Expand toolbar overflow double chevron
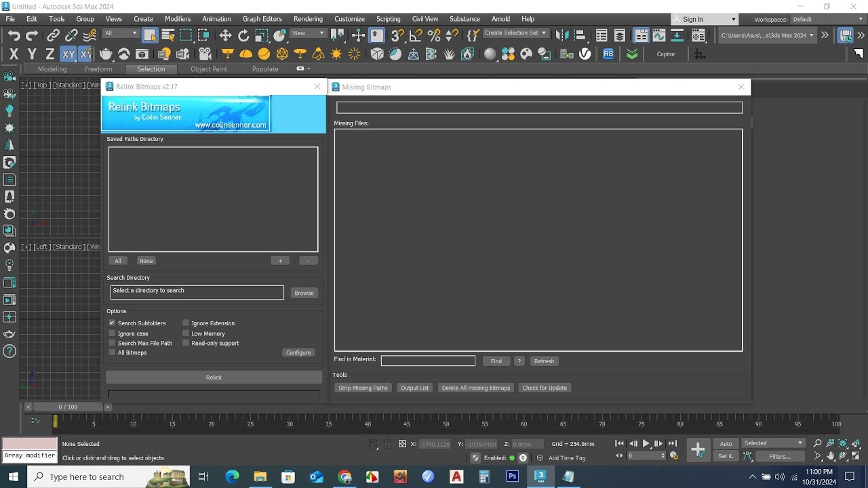The width and height of the screenshot is (868, 488). point(825,35)
